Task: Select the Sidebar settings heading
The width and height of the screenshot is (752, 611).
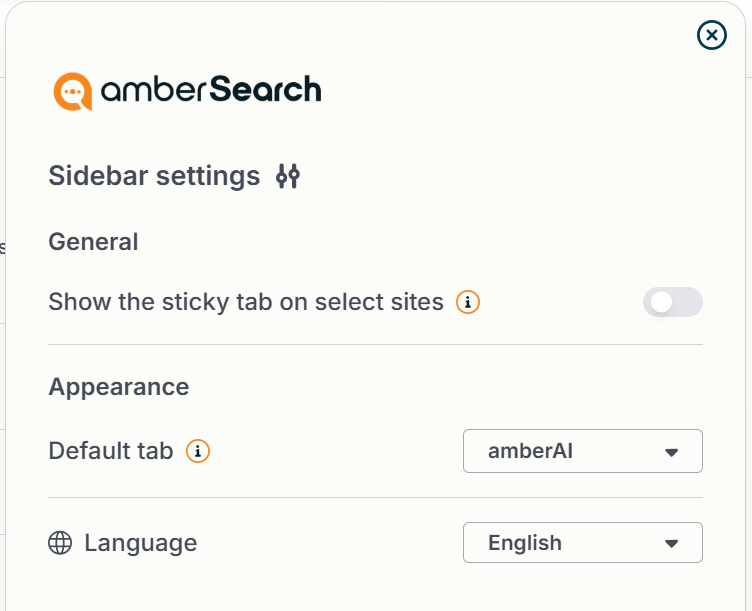Action: coord(154,176)
